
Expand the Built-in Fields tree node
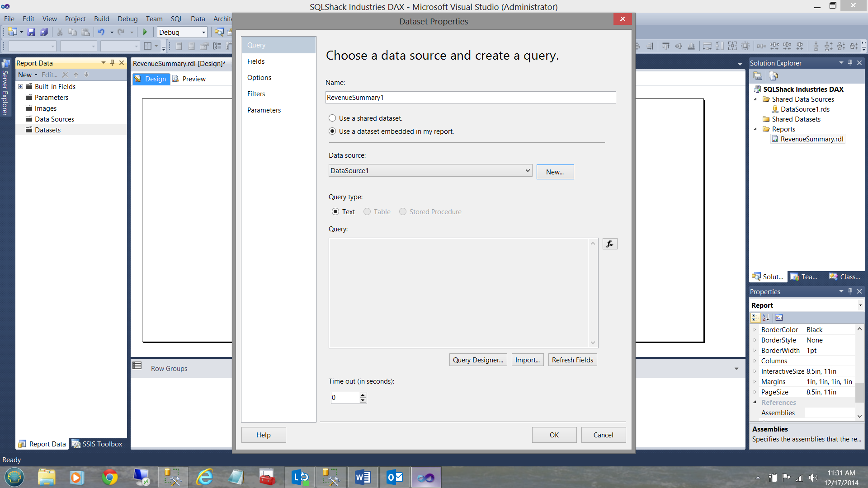[20, 87]
